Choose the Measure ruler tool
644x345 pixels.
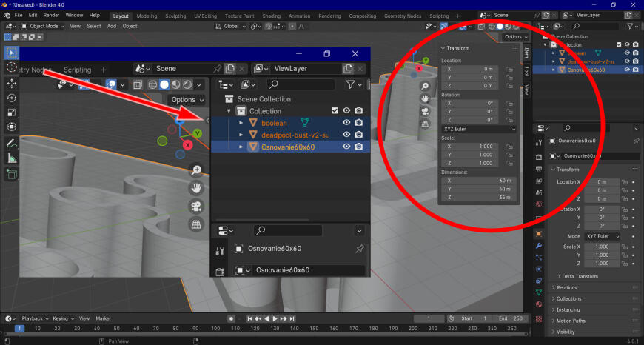coord(12,158)
